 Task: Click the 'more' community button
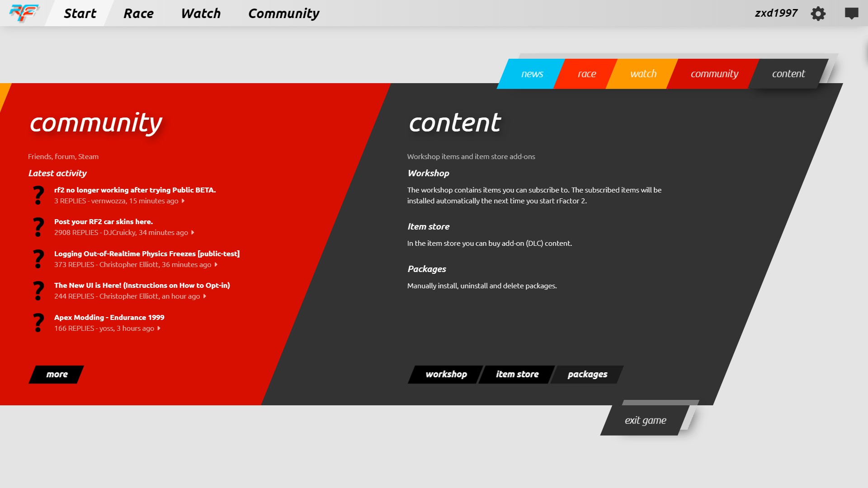coord(57,374)
